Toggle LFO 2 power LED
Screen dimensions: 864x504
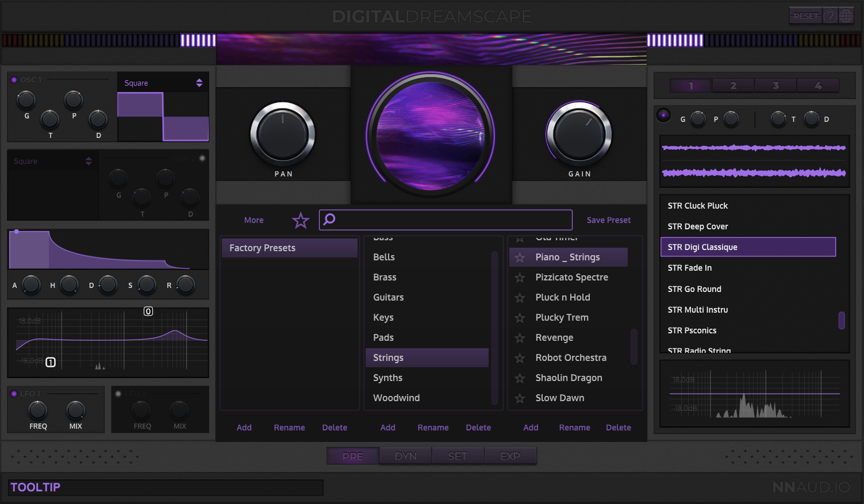118,394
